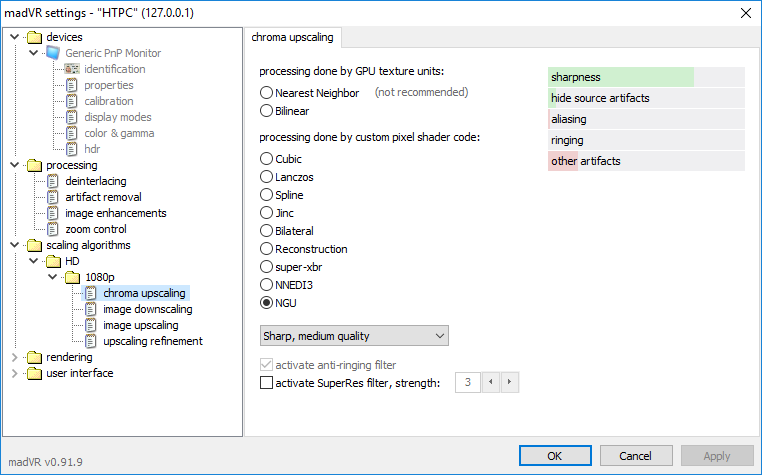Open the upscaling refinement page icon
Viewport: 762px width, 475px height.
(91, 341)
